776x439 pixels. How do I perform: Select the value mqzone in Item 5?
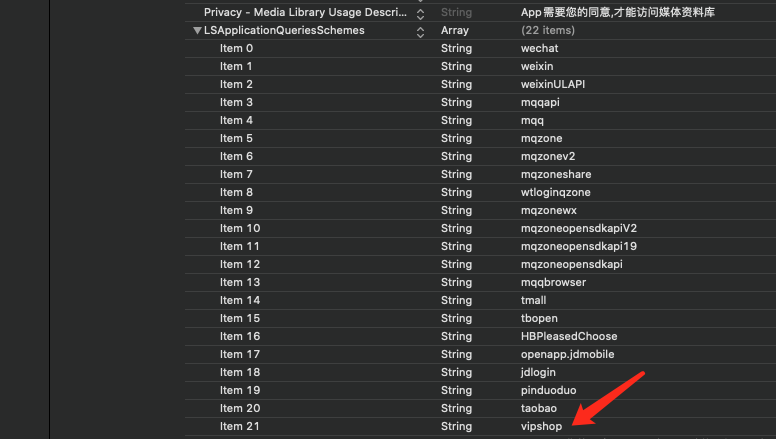point(541,139)
